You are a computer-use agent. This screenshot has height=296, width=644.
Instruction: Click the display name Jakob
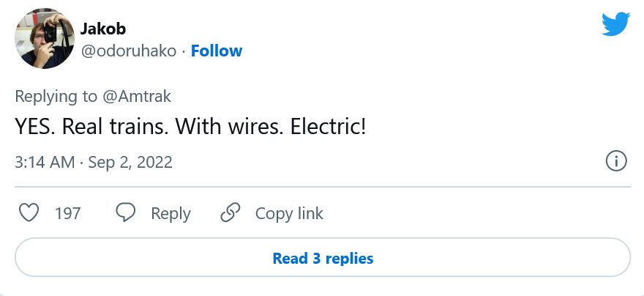pyautogui.click(x=105, y=30)
